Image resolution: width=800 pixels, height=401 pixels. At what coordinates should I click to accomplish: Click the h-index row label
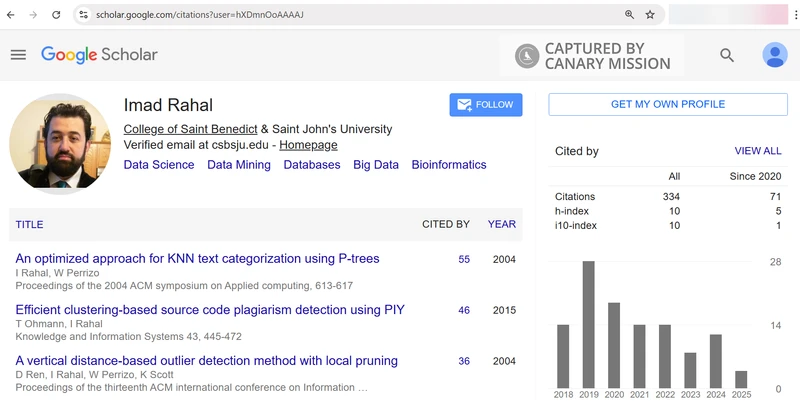(572, 211)
